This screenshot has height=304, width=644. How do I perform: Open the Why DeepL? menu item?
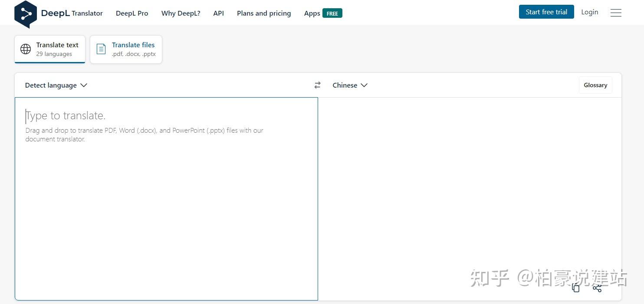click(x=181, y=13)
